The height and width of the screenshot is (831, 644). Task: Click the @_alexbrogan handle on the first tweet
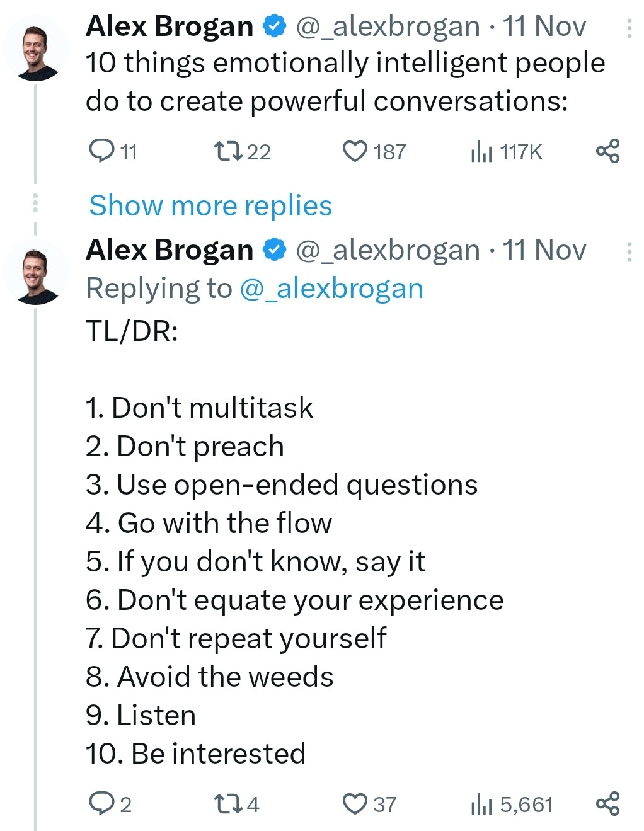coord(388,25)
